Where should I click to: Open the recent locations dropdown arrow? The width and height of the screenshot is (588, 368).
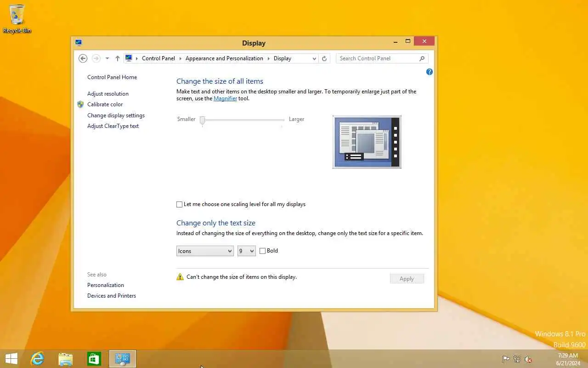[x=107, y=58]
